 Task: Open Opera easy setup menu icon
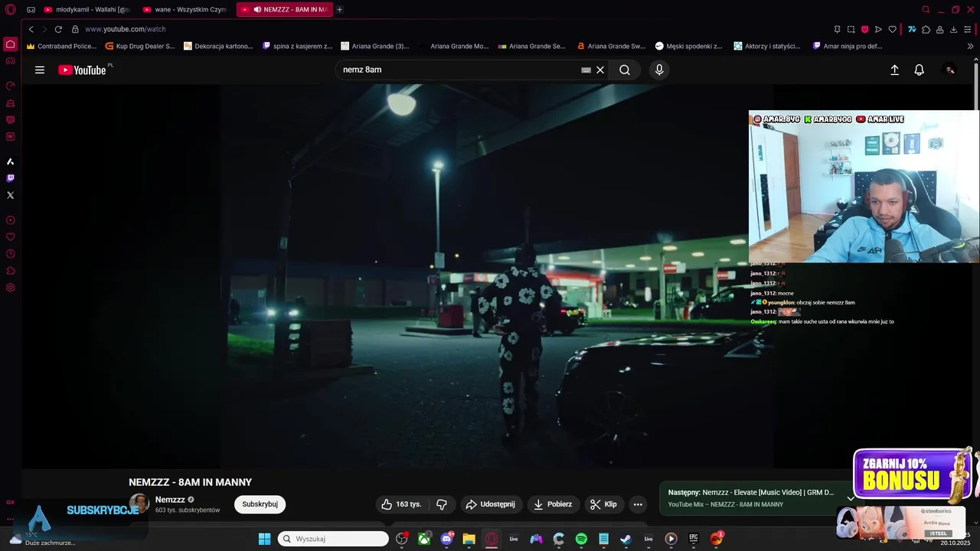[968, 29]
